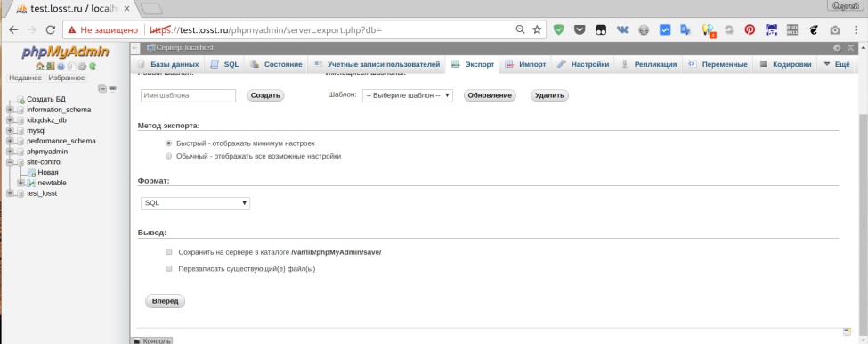Click the zoom magnifier icon in address bar
Screen dimensions: 868x344
coord(520,30)
